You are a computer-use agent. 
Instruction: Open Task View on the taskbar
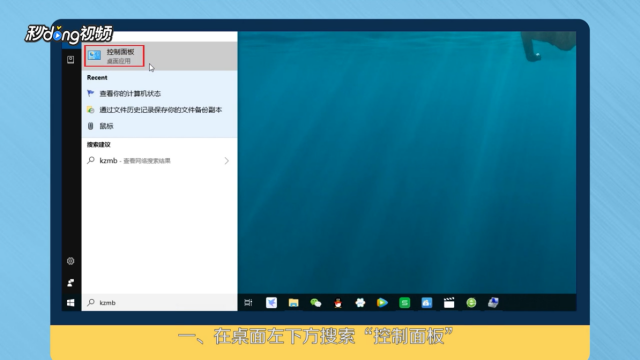click(x=248, y=302)
